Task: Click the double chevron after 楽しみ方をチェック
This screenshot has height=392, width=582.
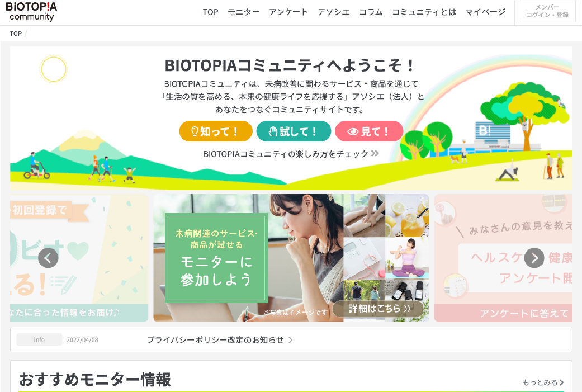Action: coord(375,153)
